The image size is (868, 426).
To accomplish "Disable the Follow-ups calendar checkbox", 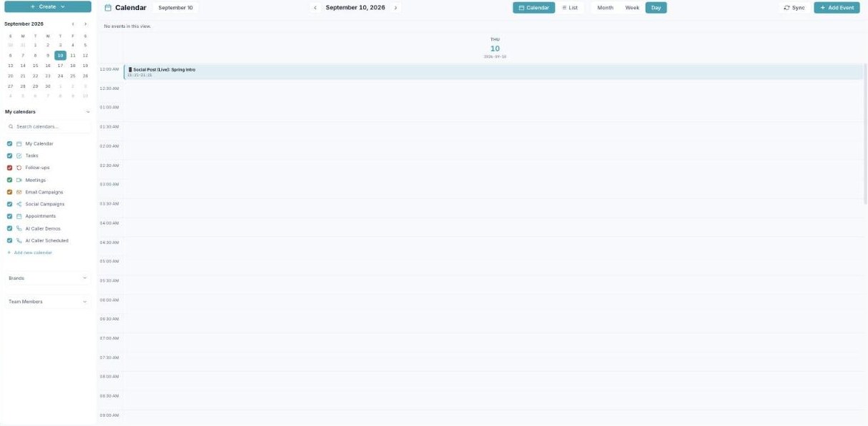I will 10,168.
